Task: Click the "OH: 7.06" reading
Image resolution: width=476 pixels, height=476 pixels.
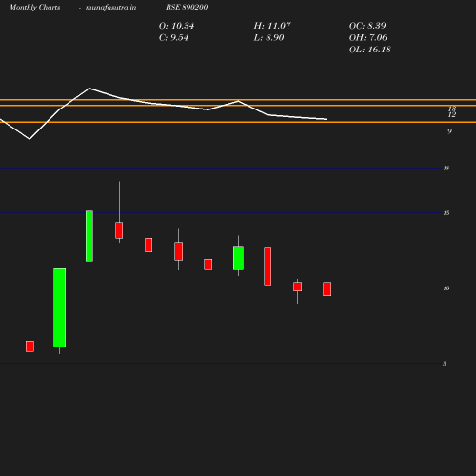Action: 368,38
